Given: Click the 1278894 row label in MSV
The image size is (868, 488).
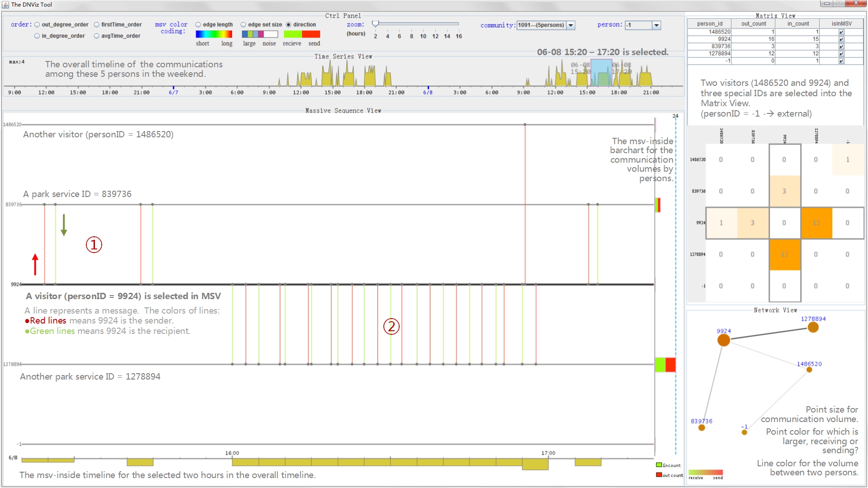Looking at the screenshot, I should (12, 364).
